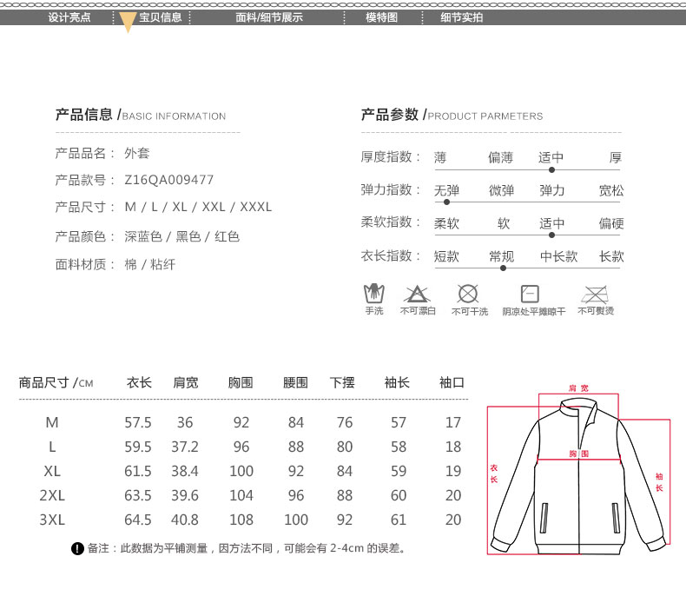
Task: Click the 不可干洗 no dry clean icon
Action: click(x=468, y=294)
